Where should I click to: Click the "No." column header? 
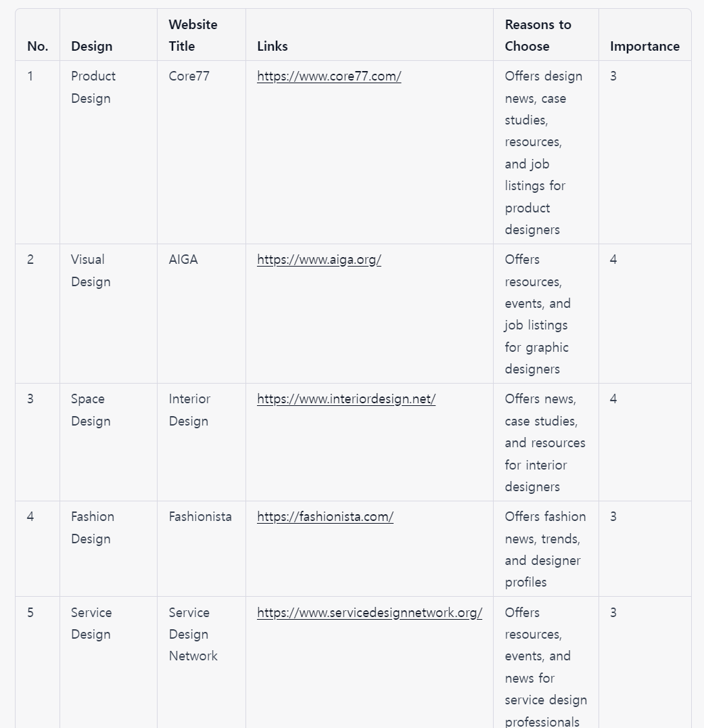38,47
